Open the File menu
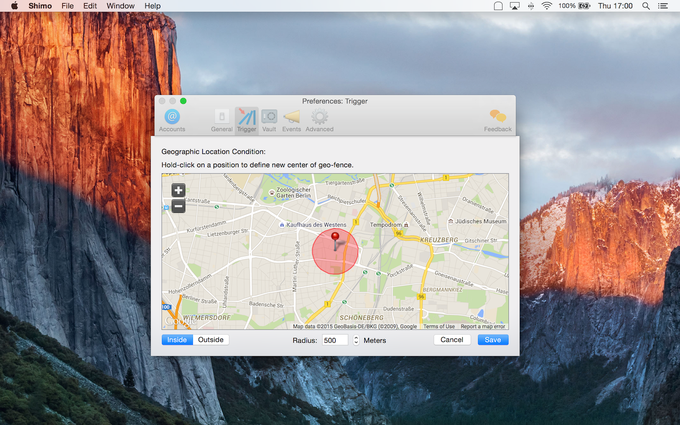The image size is (680, 425). pos(67,6)
